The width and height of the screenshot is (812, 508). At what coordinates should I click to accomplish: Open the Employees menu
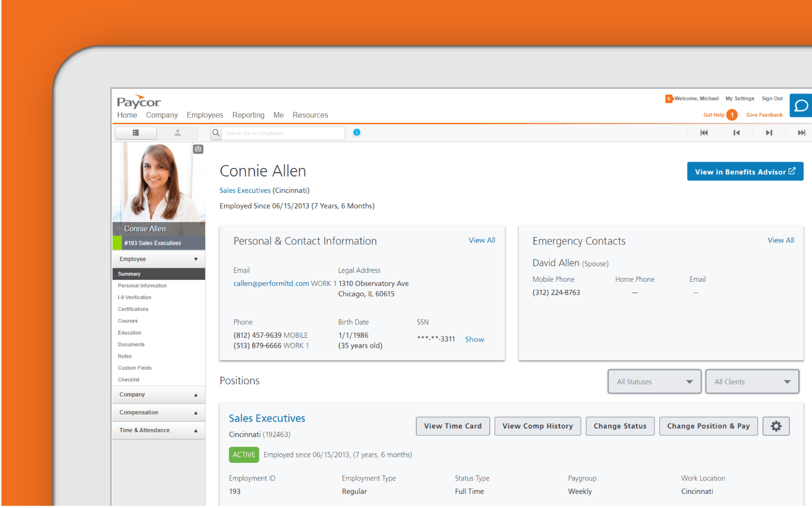[205, 115]
